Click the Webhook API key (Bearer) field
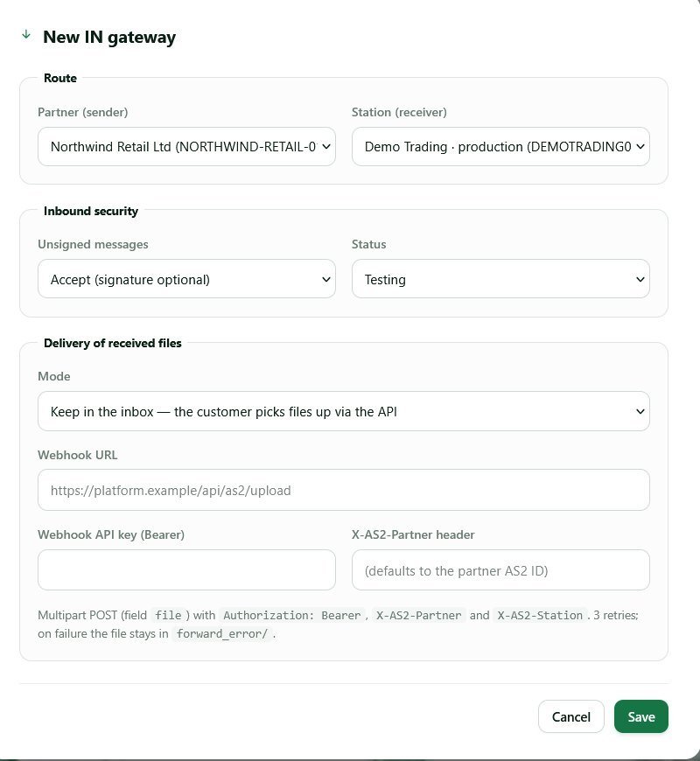The image size is (700, 761). (x=186, y=569)
